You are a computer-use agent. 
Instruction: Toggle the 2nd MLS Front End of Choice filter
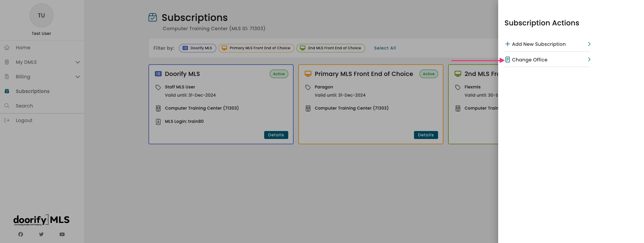coord(331,48)
